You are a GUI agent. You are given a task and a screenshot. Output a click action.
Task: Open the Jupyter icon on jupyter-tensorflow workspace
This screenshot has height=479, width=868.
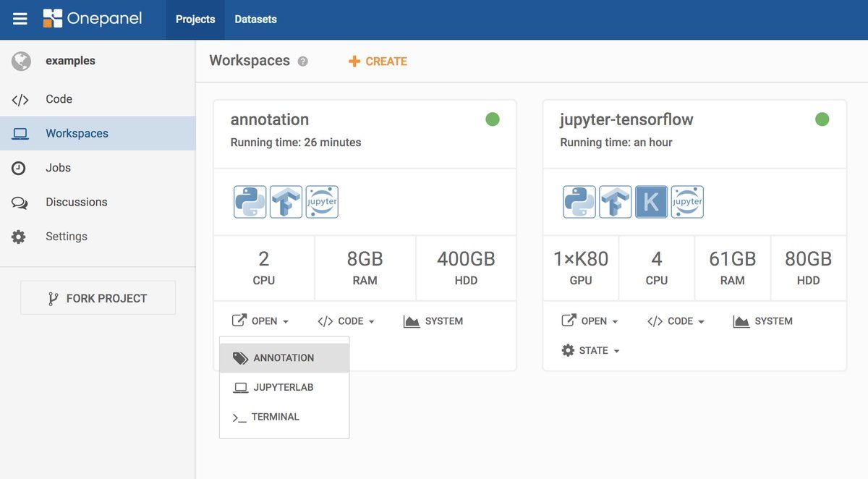(x=687, y=202)
